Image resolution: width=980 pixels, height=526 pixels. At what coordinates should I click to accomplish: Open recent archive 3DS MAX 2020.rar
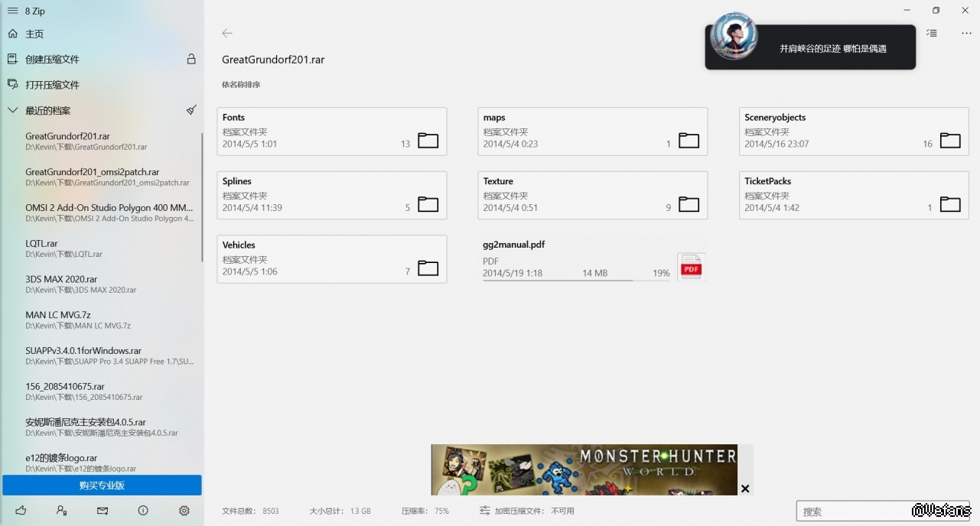[102, 284]
